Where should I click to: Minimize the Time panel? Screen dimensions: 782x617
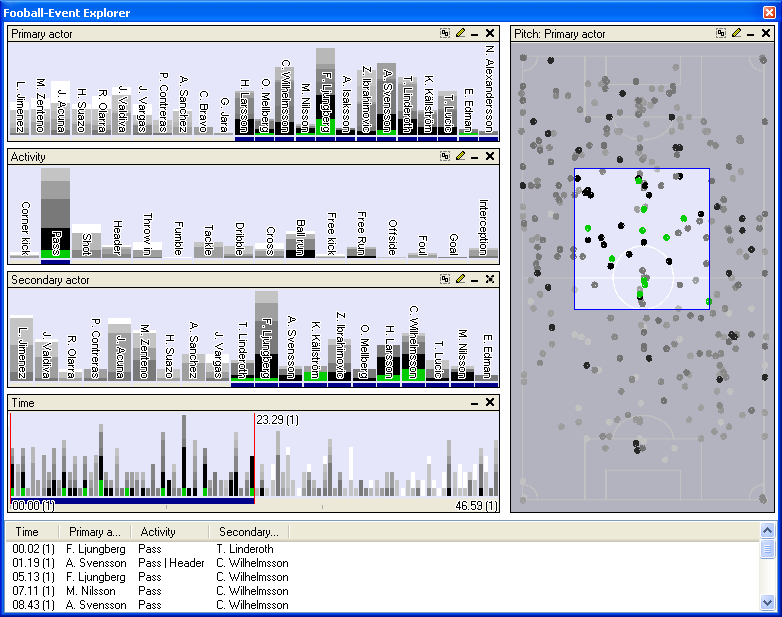click(475, 403)
